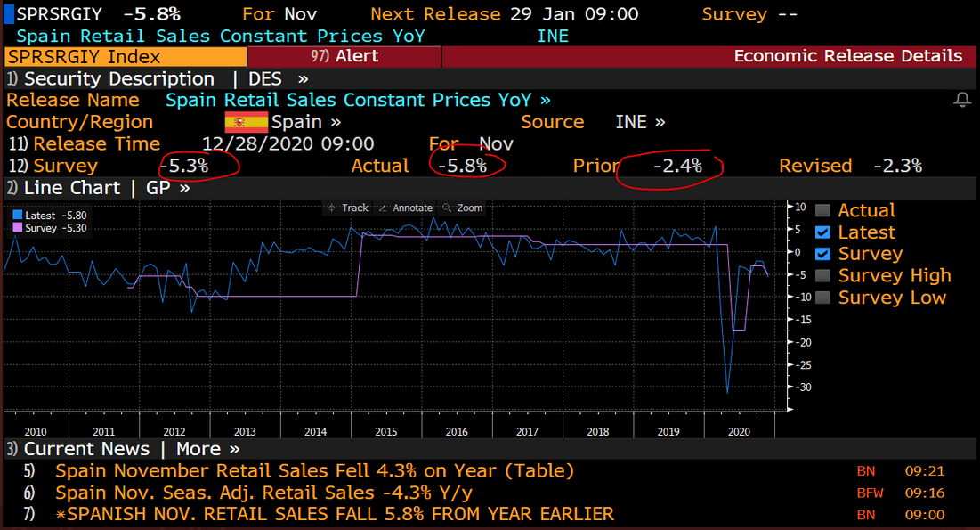Open the INE source link
This screenshot has height=530, width=980.
pos(640,122)
